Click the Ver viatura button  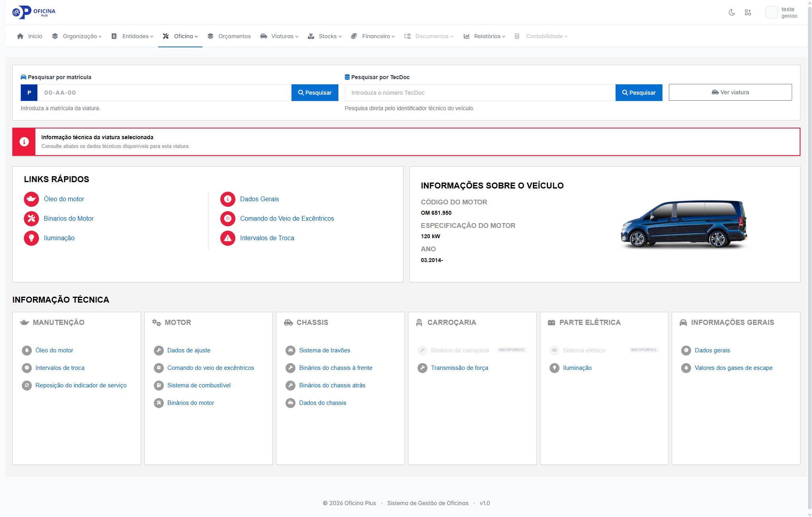730,92
